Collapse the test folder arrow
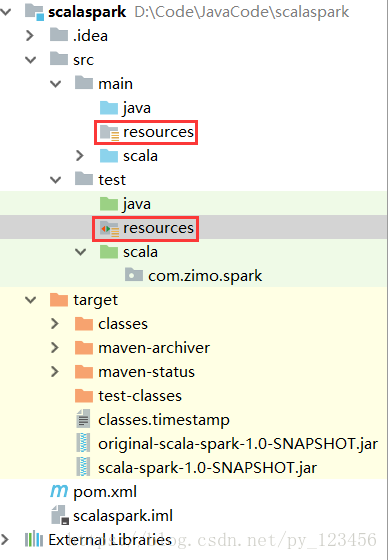The image size is (388, 560). pos(55,180)
